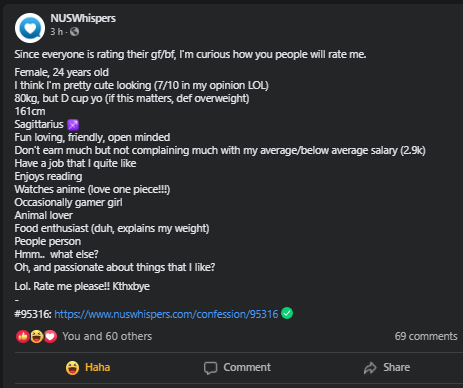This screenshot has height=388, width=463.
Task: Click the #95316 confession number text
Action: point(33,314)
